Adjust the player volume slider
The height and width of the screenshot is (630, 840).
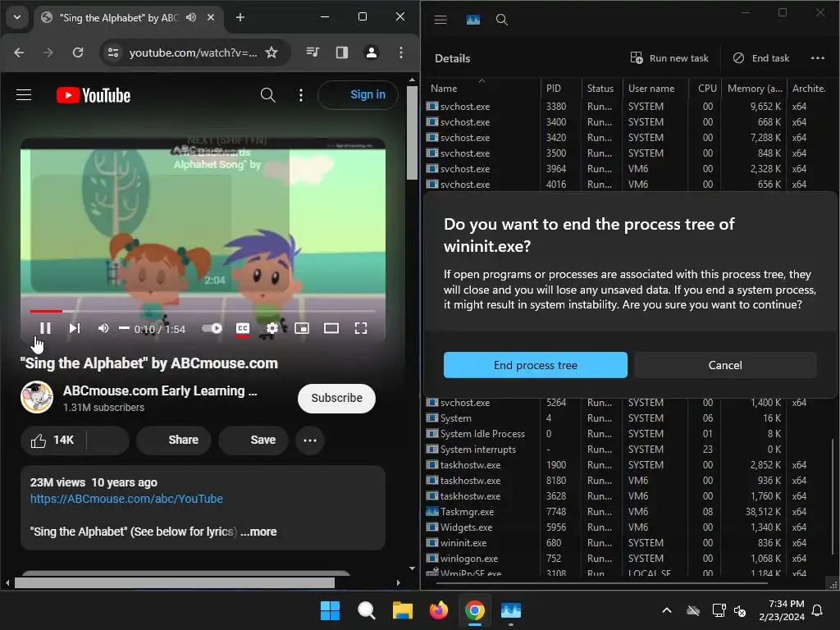click(125, 328)
